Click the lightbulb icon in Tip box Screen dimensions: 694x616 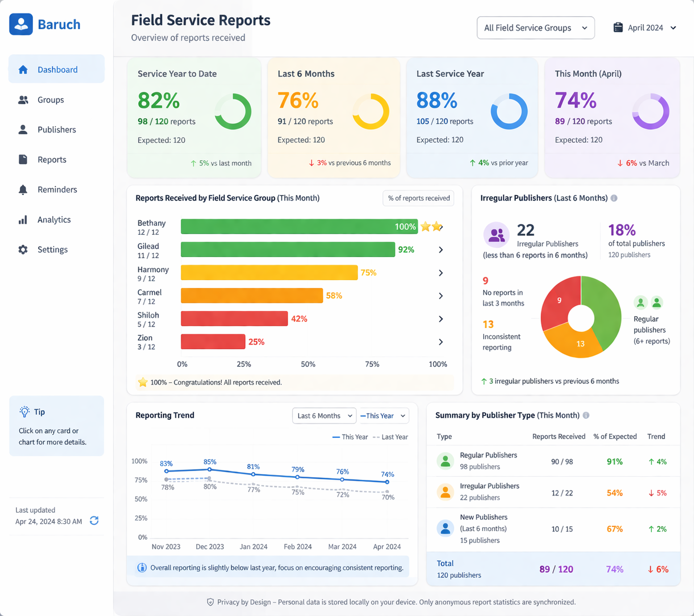(25, 412)
